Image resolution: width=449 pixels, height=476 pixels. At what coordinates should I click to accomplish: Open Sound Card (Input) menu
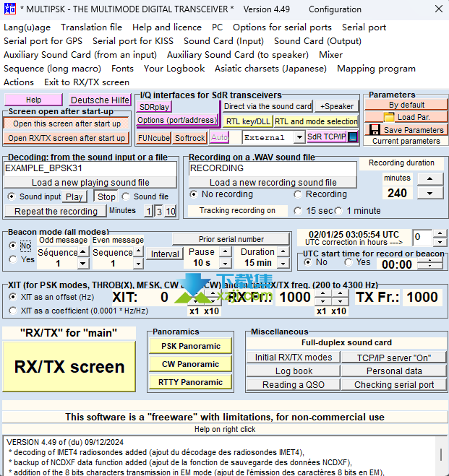point(223,41)
